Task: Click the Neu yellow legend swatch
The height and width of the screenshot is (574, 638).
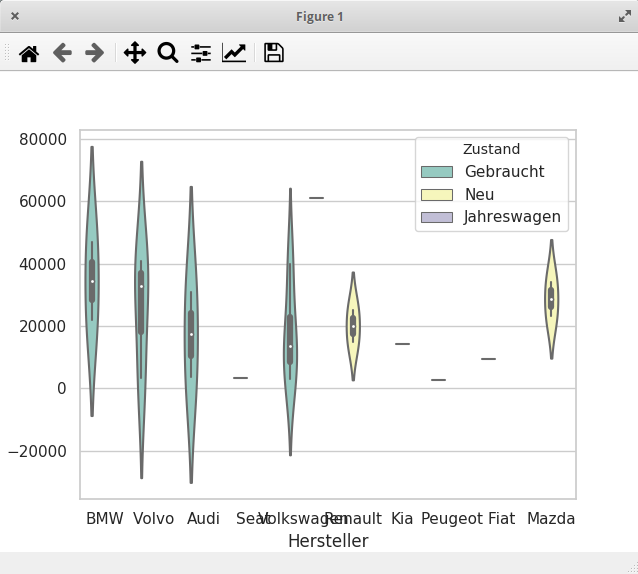Action: [437, 194]
